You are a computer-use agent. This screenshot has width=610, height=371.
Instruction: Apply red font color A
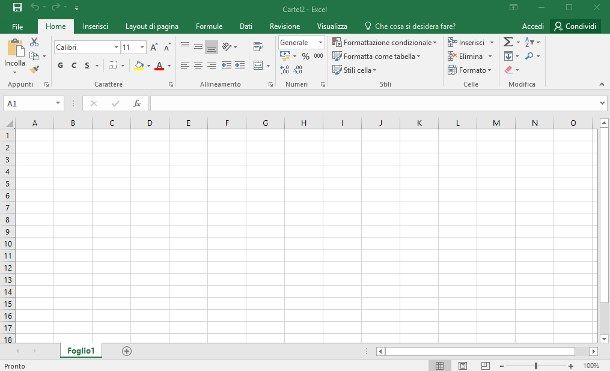click(x=159, y=66)
